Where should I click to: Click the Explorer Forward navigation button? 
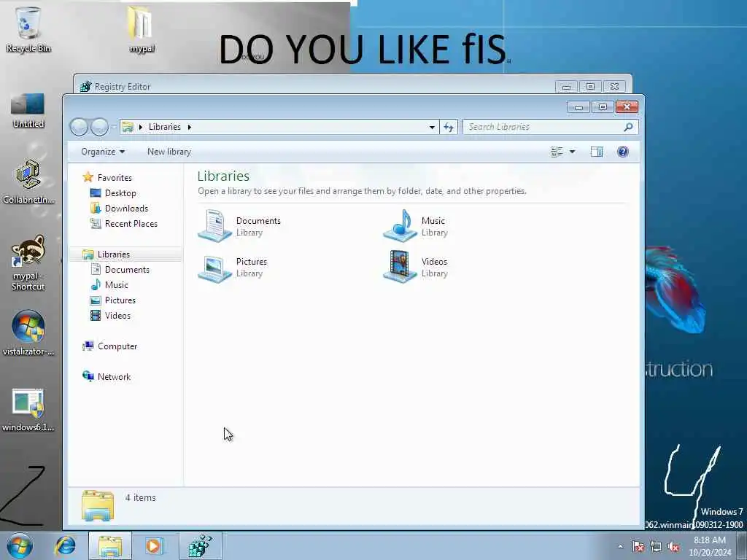pyautogui.click(x=99, y=127)
